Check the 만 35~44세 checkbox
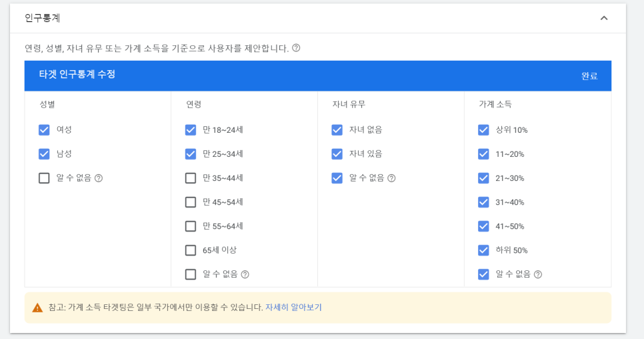The width and height of the screenshot is (644, 339). pos(191,178)
